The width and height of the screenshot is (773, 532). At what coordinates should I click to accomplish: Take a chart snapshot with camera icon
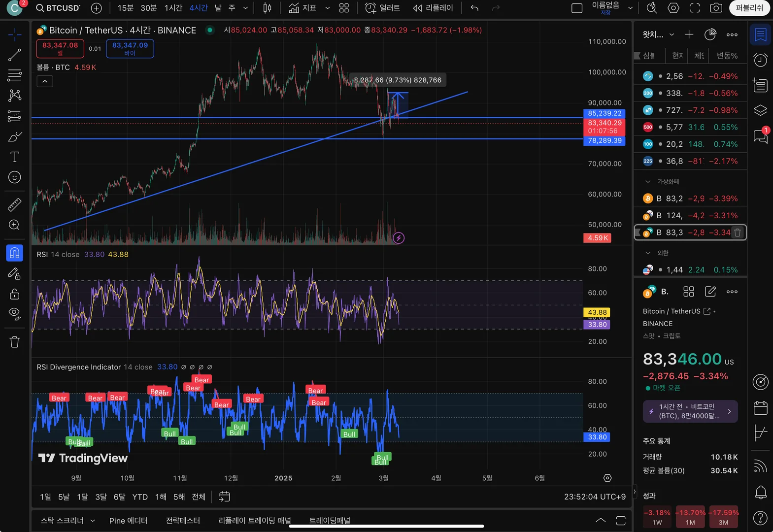click(716, 8)
